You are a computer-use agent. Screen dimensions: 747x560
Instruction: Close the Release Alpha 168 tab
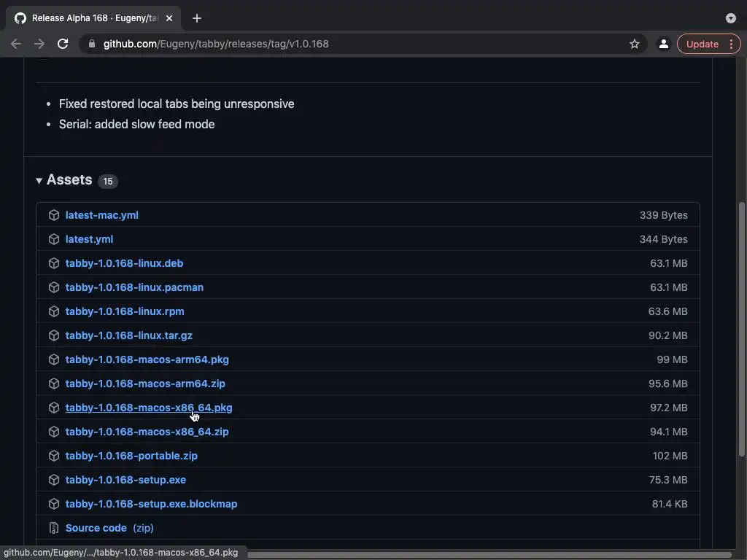(169, 18)
